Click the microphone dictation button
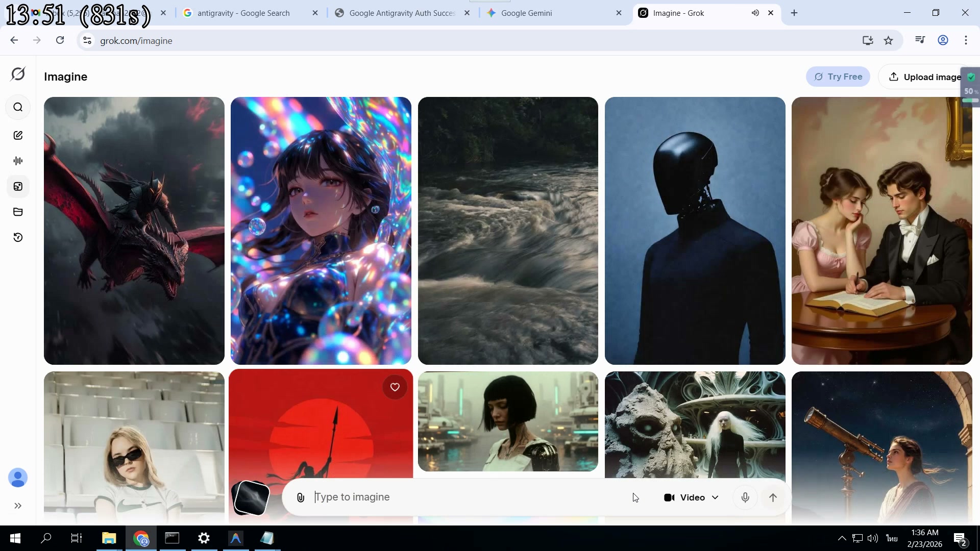This screenshot has width=980, height=551. pos(745,497)
